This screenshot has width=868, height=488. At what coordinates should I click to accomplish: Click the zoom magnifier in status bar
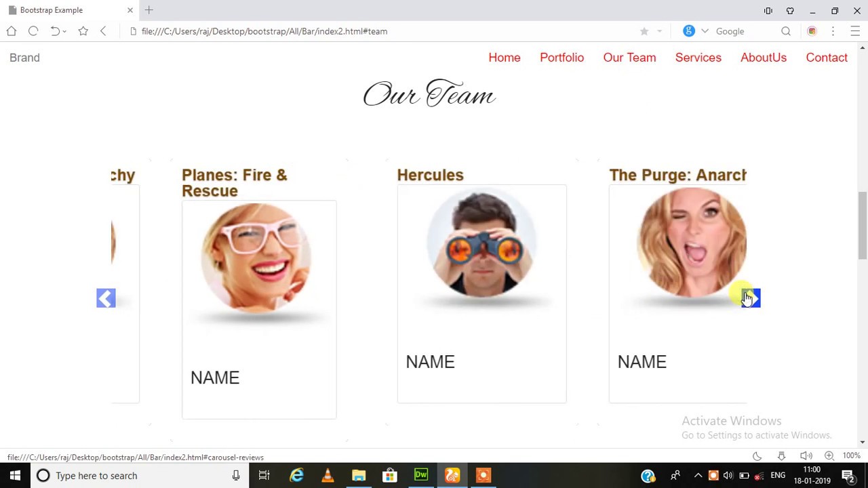[x=829, y=456]
